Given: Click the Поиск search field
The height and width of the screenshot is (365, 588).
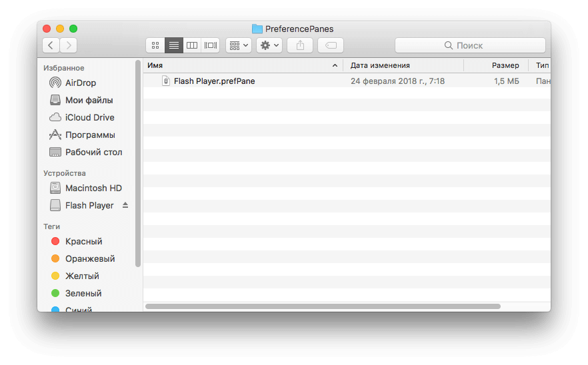Looking at the screenshot, I should [x=470, y=45].
